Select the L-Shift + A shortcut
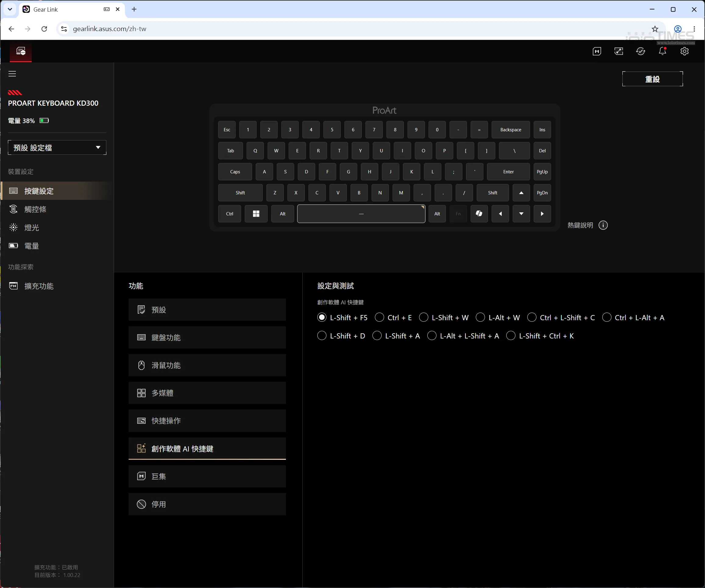The width and height of the screenshot is (705, 588). click(396, 336)
